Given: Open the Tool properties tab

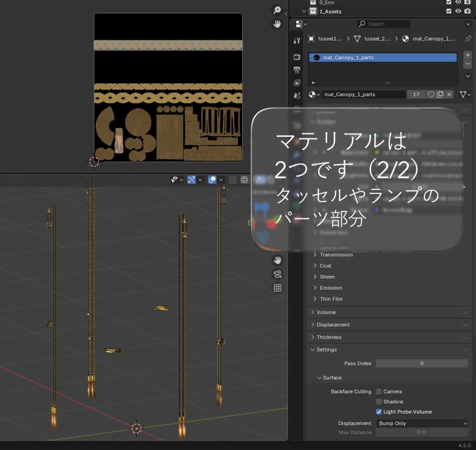Looking at the screenshot, I should coord(297,40).
